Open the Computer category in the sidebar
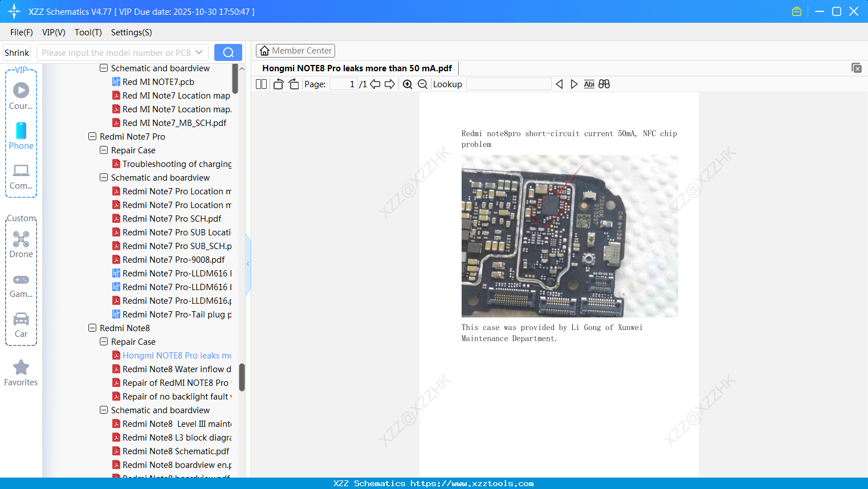868x489 pixels. tap(21, 176)
